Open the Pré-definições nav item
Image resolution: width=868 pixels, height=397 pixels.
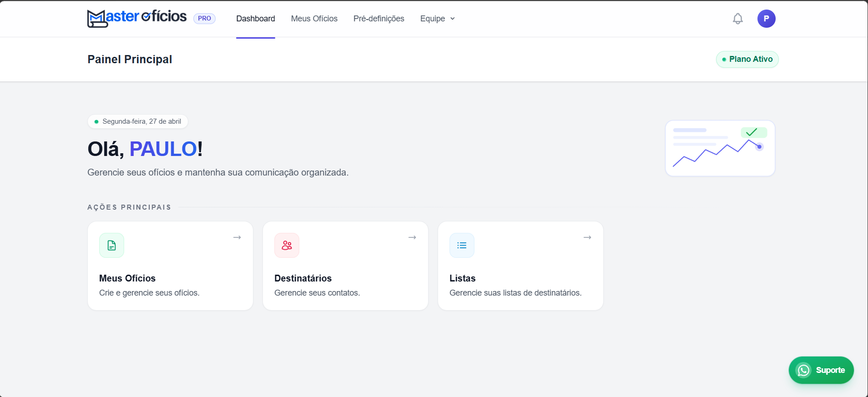click(x=379, y=19)
